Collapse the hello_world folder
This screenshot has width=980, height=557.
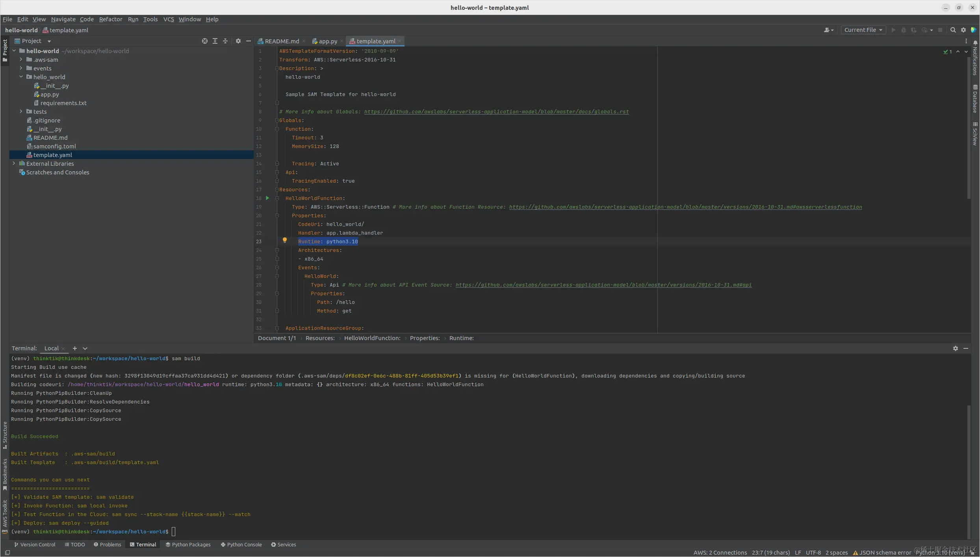click(x=21, y=77)
